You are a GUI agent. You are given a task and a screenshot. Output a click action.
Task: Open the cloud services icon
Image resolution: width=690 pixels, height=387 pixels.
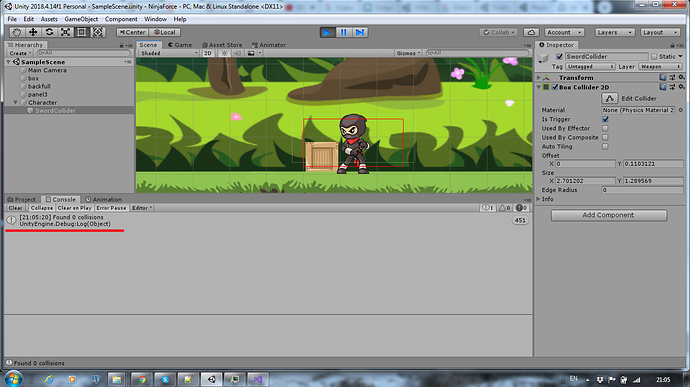click(x=531, y=32)
